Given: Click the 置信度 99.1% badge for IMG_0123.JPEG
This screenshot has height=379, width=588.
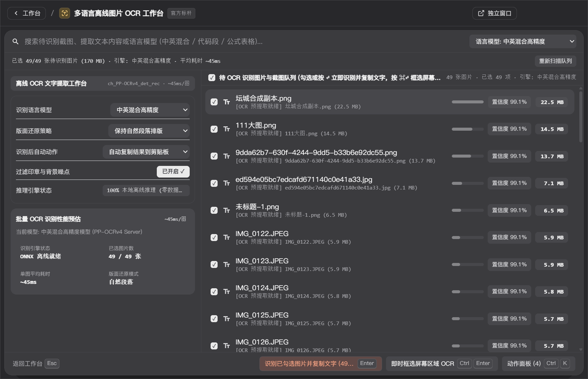Looking at the screenshot, I should click(x=509, y=265).
